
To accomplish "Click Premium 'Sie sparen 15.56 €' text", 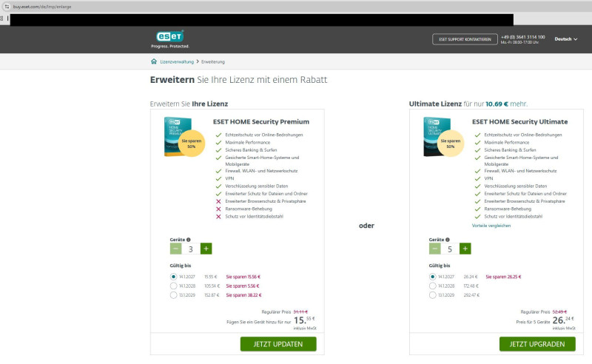I will [243, 277].
